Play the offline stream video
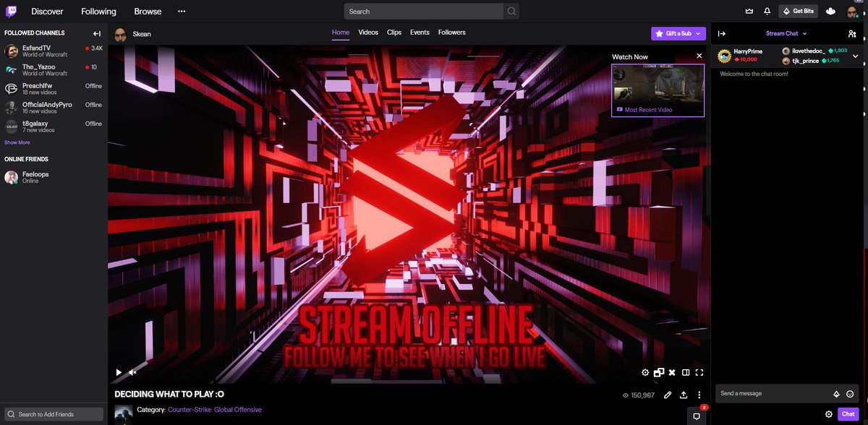 point(119,372)
